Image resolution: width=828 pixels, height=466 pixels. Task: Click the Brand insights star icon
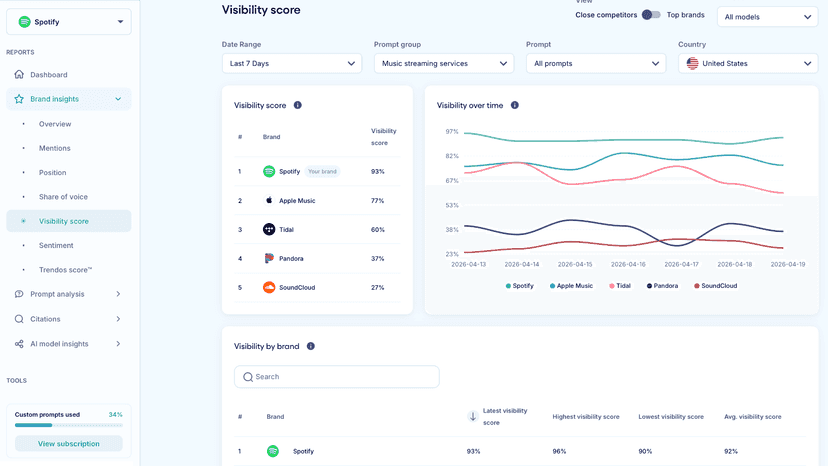pos(19,99)
